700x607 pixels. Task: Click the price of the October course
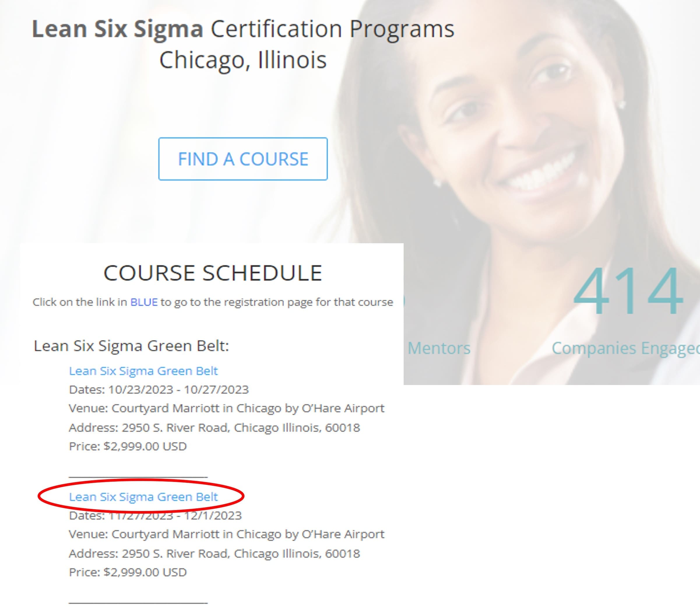coord(128,446)
